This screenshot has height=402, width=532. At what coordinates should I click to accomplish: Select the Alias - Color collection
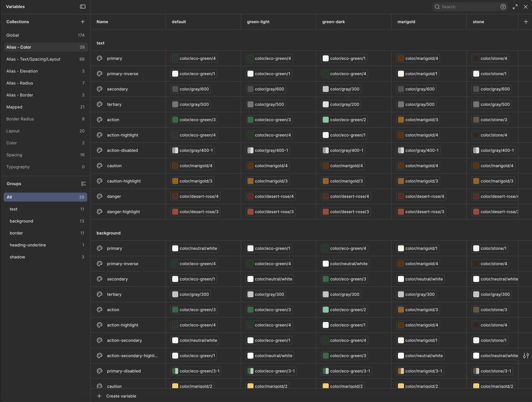point(46,47)
